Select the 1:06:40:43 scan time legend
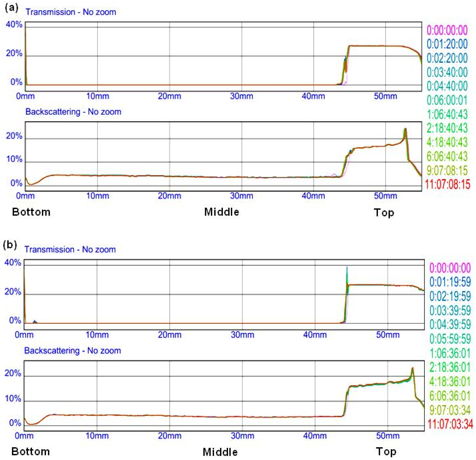This screenshot has width=476, height=460. coord(447,114)
